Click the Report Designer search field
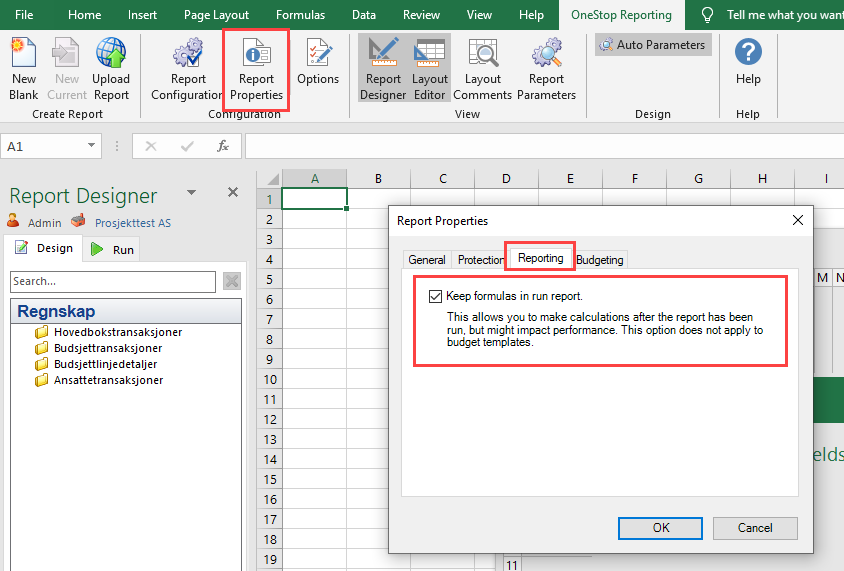 pyautogui.click(x=113, y=282)
